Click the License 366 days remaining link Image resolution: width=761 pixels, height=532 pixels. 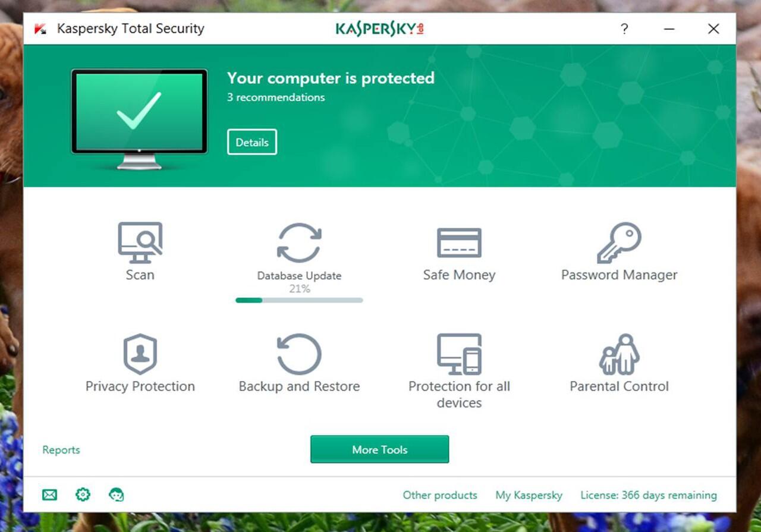pyautogui.click(x=649, y=495)
